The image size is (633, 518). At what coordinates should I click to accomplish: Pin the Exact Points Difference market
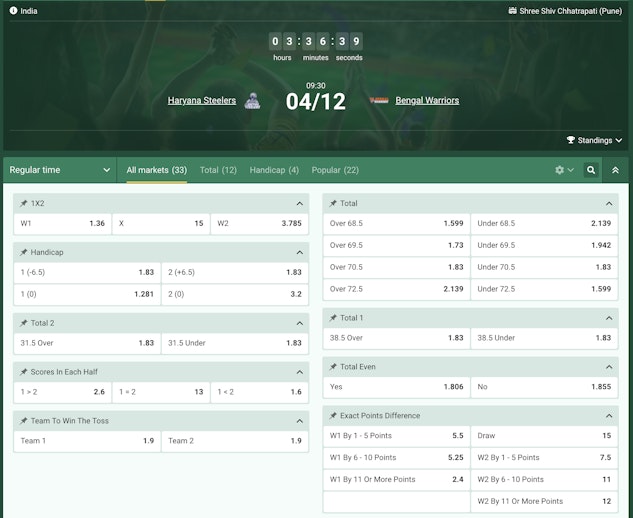click(333, 415)
